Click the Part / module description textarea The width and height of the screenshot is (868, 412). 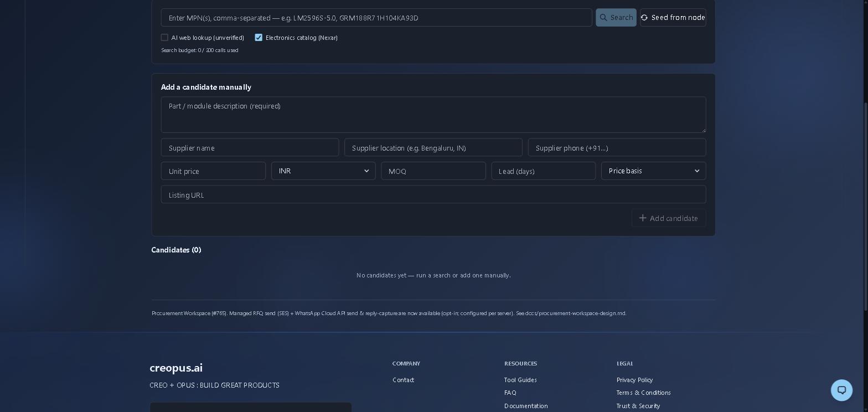point(433,115)
